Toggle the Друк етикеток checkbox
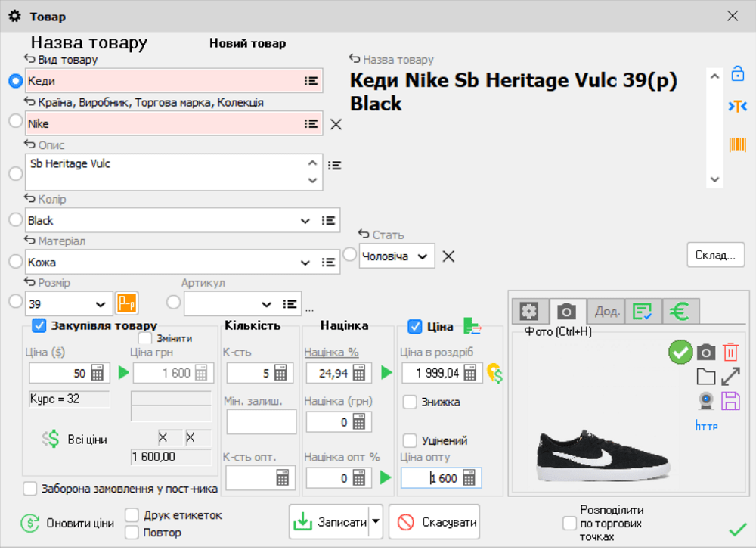Screen dimensions: 756x550 click(x=132, y=515)
